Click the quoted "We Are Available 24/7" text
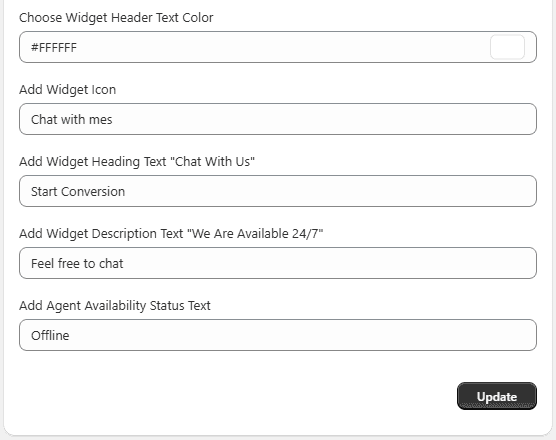The height and width of the screenshot is (440, 556). coord(255,234)
